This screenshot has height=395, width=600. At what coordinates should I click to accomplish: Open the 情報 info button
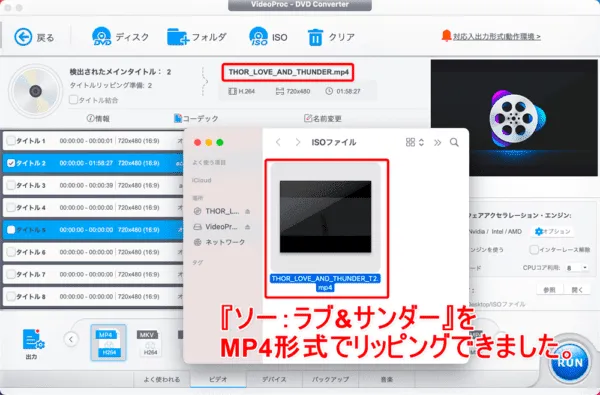point(98,119)
